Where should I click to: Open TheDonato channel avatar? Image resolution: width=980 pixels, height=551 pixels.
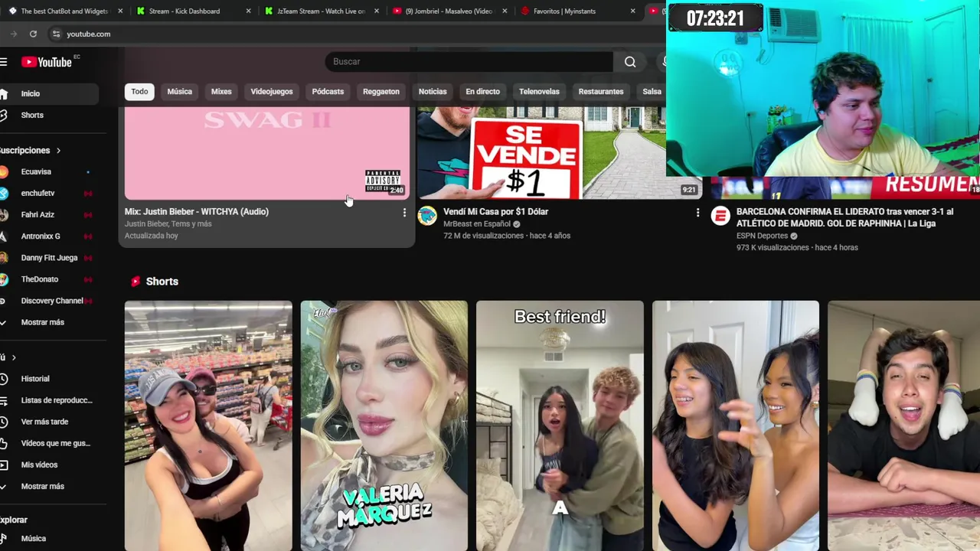(x=4, y=279)
